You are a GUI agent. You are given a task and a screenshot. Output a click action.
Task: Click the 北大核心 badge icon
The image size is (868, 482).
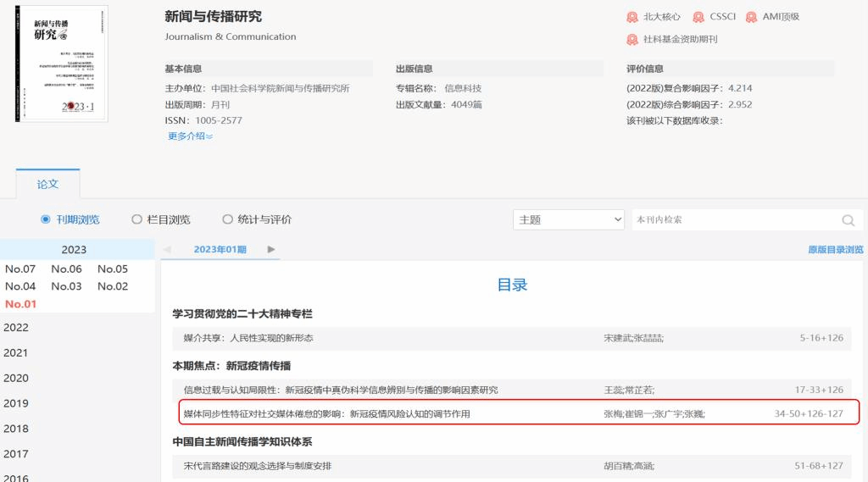[x=632, y=17]
